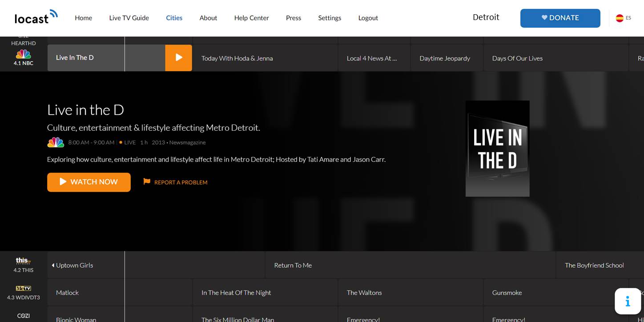Select the MeTV 4.3 channel logo

pyautogui.click(x=23, y=288)
